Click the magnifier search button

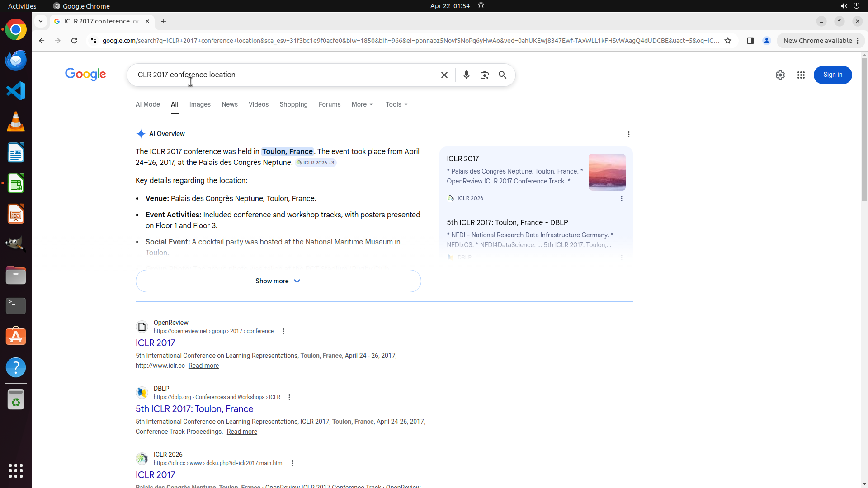pos(502,75)
